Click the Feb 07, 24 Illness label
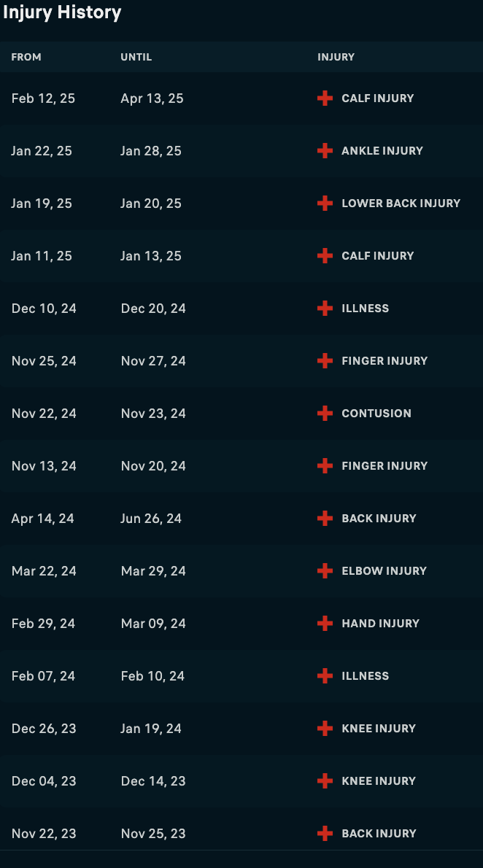This screenshot has height=868, width=483. (x=366, y=676)
